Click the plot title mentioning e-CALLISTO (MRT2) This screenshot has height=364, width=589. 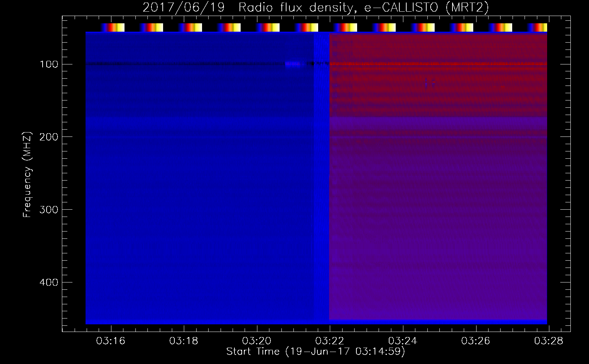point(316,7)
